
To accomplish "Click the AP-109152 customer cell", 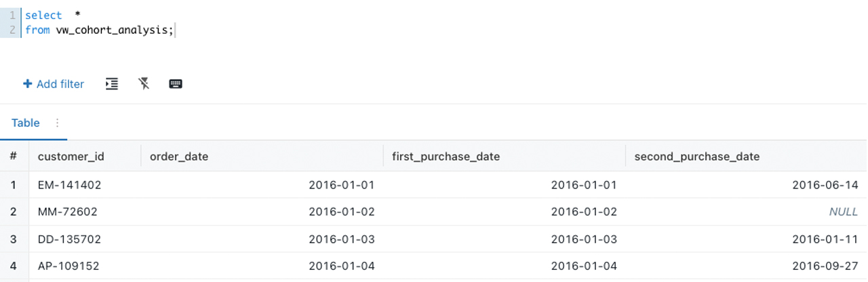I will pyautogui.click(x=69, y=266).
